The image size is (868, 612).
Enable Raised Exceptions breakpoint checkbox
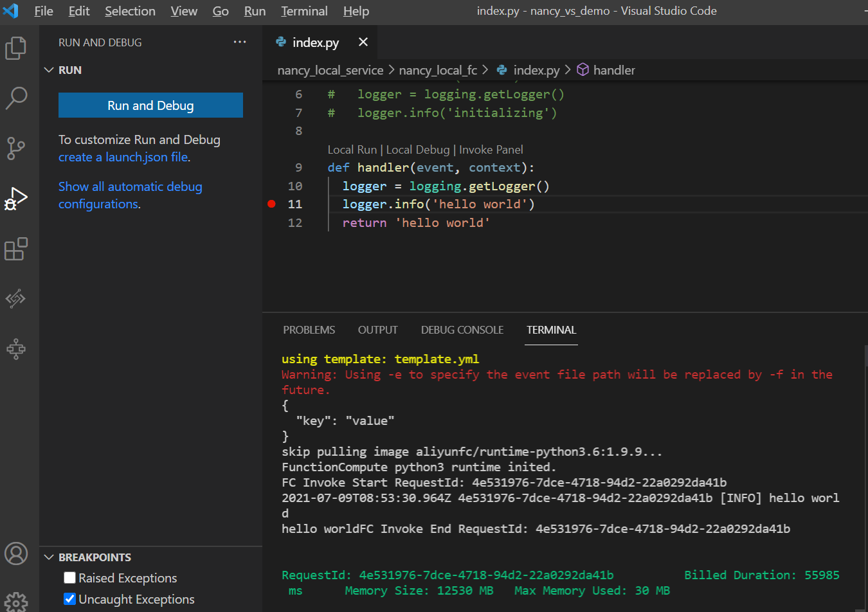click(x=70, y=578)
